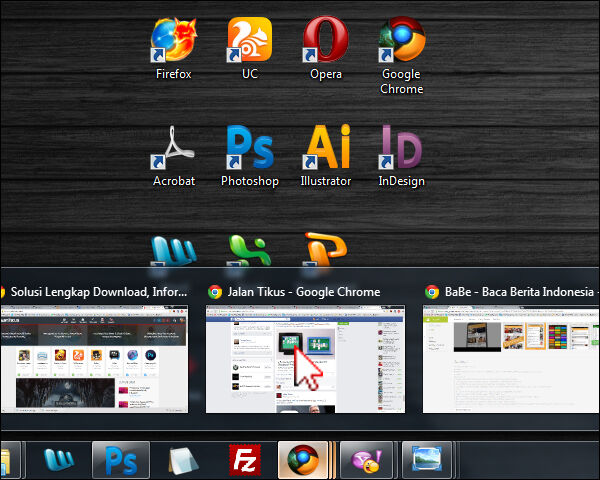Open the notepad icon in the taskbar

coord(183,460)
